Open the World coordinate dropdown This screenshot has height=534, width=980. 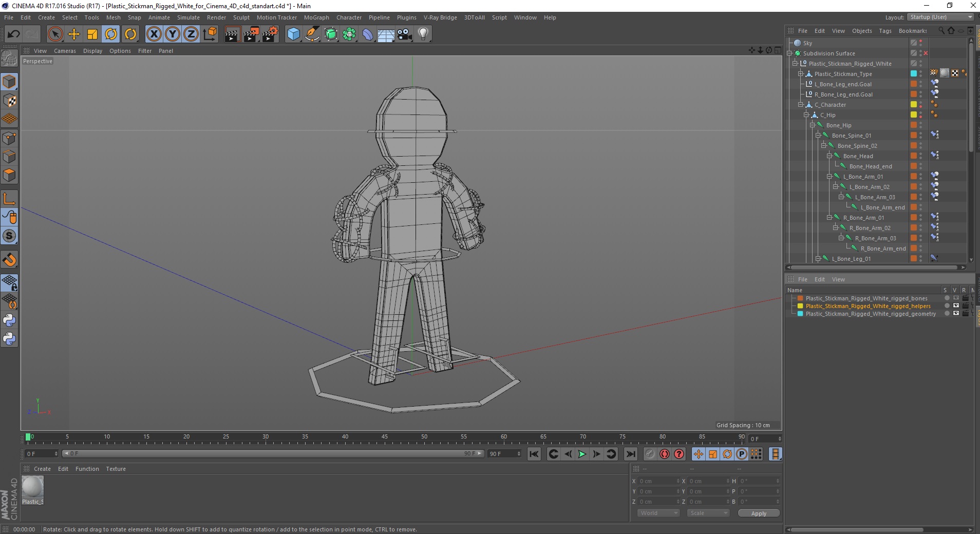[658, 513]
